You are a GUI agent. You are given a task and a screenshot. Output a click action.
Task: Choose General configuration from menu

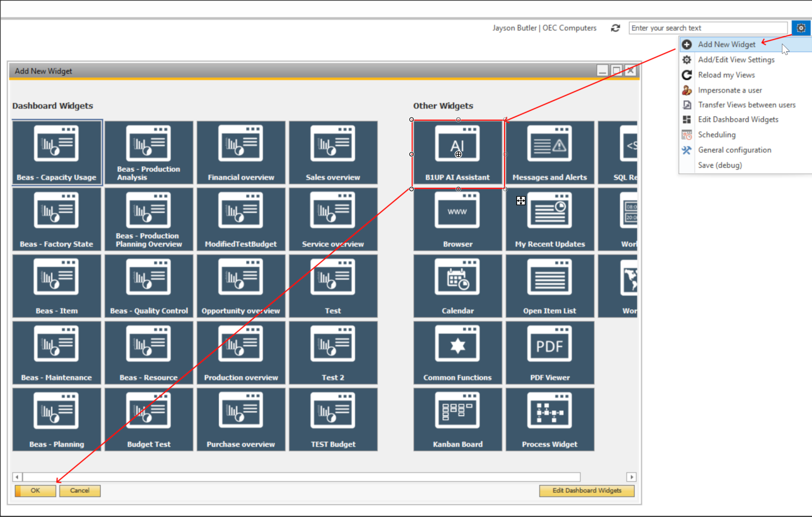pyautogui.click(x=734, y=150)
